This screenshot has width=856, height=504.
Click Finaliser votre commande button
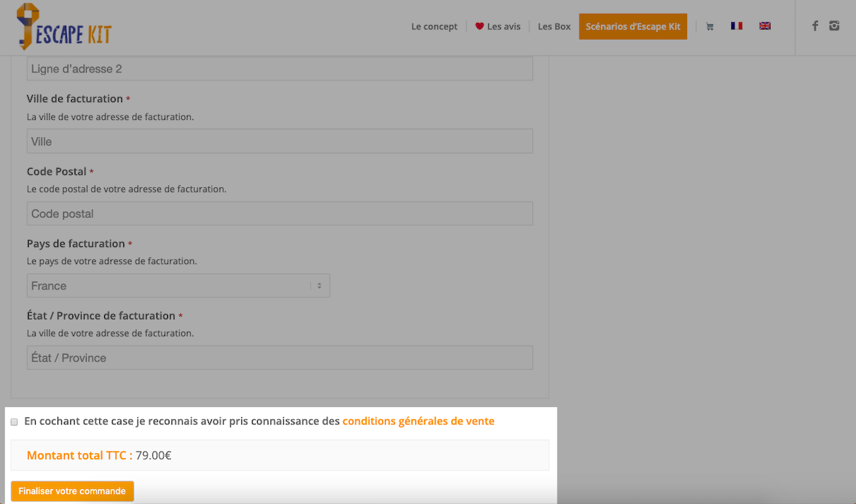[x=72, y=491]
